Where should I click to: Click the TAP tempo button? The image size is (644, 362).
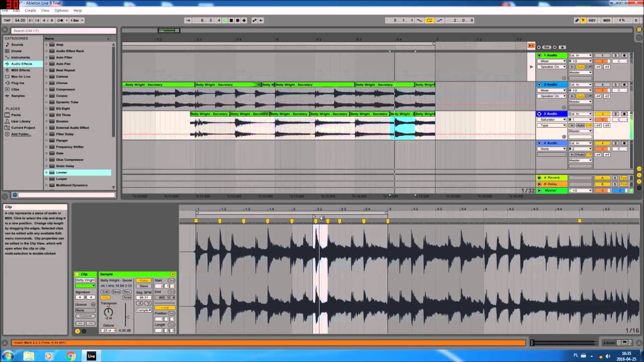click(x=7, y=20)
